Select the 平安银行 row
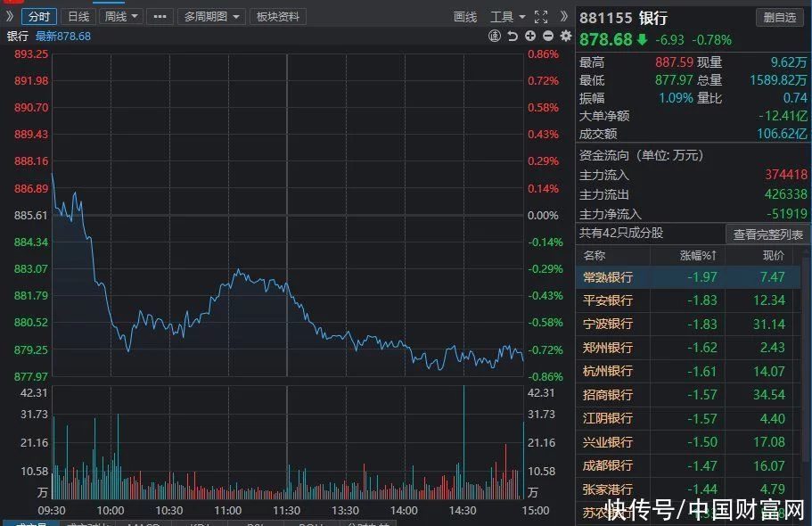 (688, 300)
